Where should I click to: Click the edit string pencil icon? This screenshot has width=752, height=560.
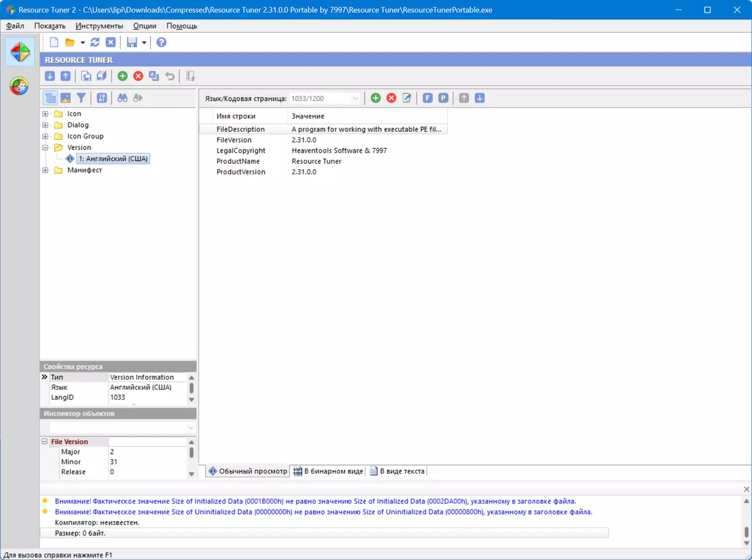click(406, 98)
